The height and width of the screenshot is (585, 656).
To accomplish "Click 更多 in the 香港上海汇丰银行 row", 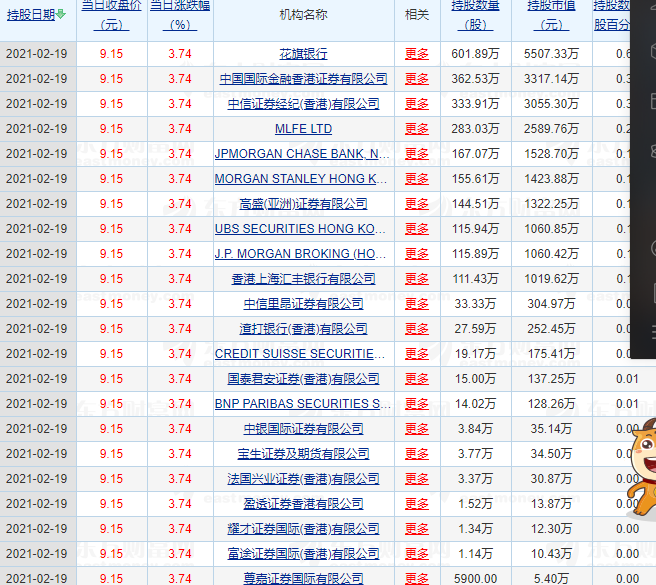I will point(417,279).
